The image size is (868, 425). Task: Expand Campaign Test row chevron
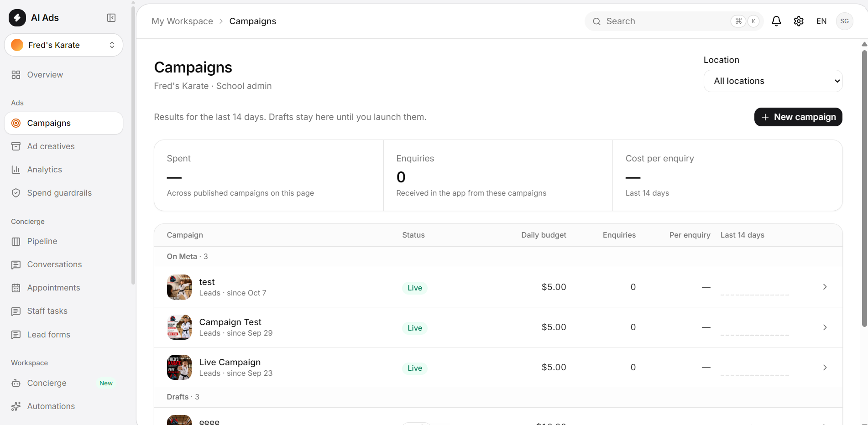[825, 327]
